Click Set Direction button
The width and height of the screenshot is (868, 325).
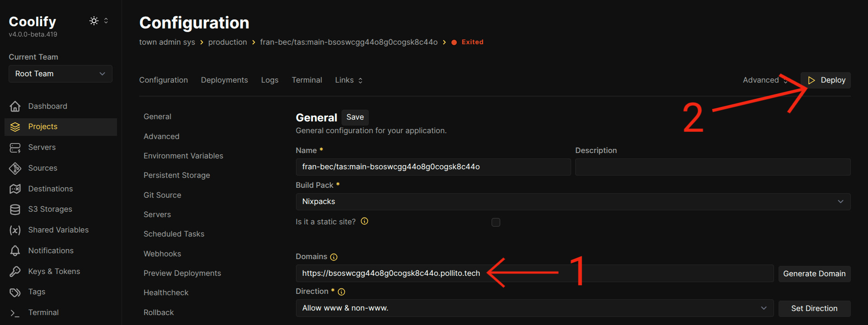click(814, 308)
